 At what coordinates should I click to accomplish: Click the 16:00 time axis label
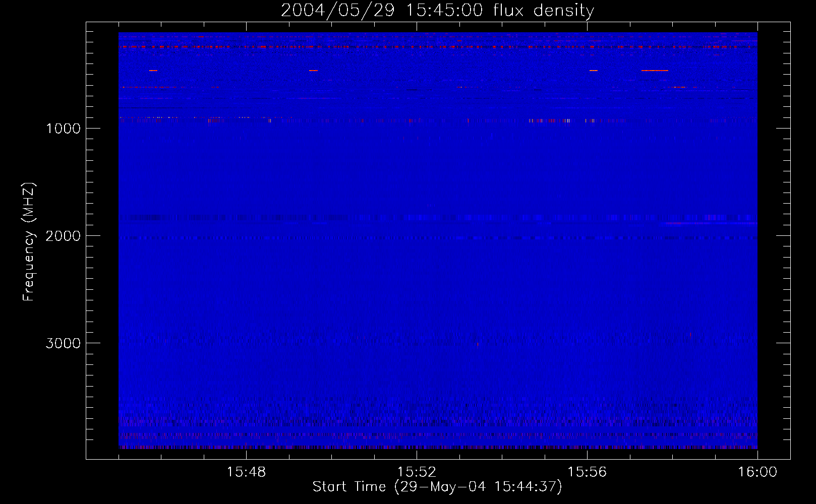click(757, 472)
